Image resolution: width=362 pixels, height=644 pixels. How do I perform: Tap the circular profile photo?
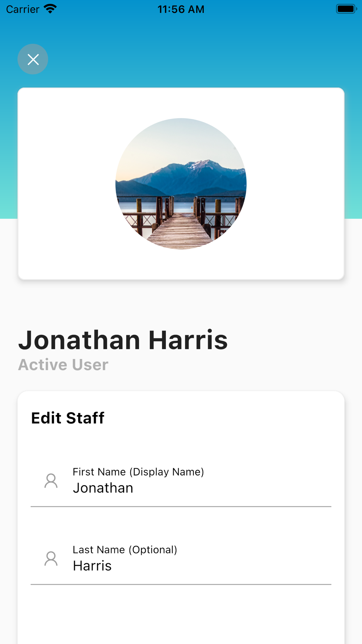click(x=181, y=184)
